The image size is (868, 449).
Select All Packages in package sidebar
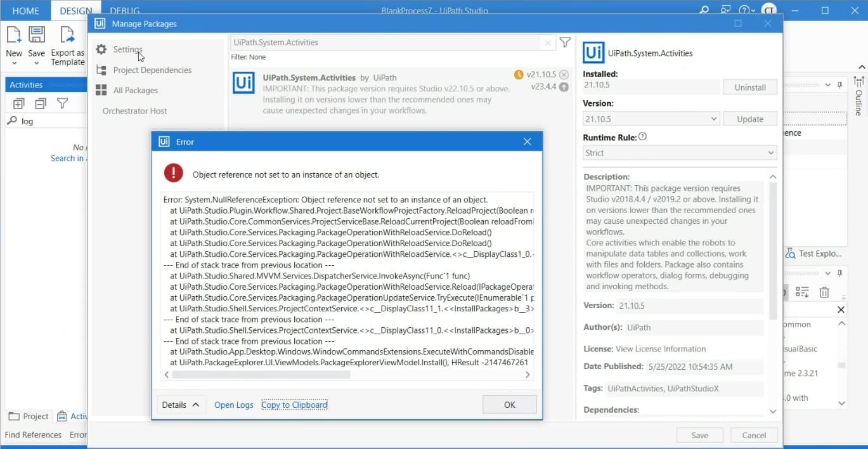[x=135, y=90]
